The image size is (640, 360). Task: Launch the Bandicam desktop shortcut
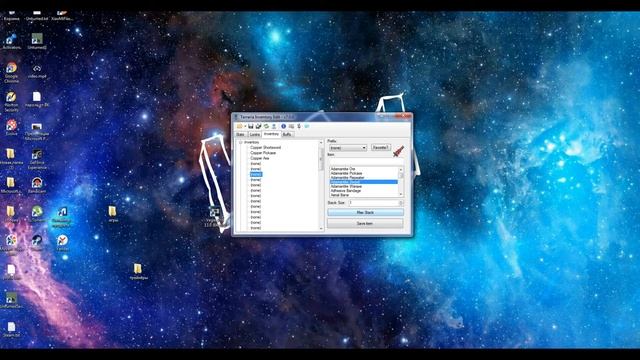click(x=37, y=185)
